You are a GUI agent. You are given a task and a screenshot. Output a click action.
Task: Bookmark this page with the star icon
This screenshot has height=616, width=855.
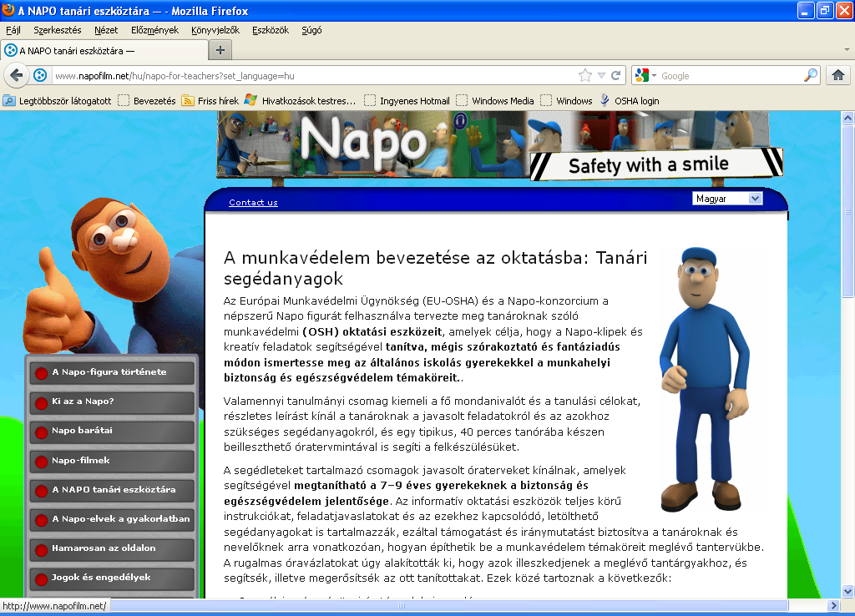(x=585, y=75)
